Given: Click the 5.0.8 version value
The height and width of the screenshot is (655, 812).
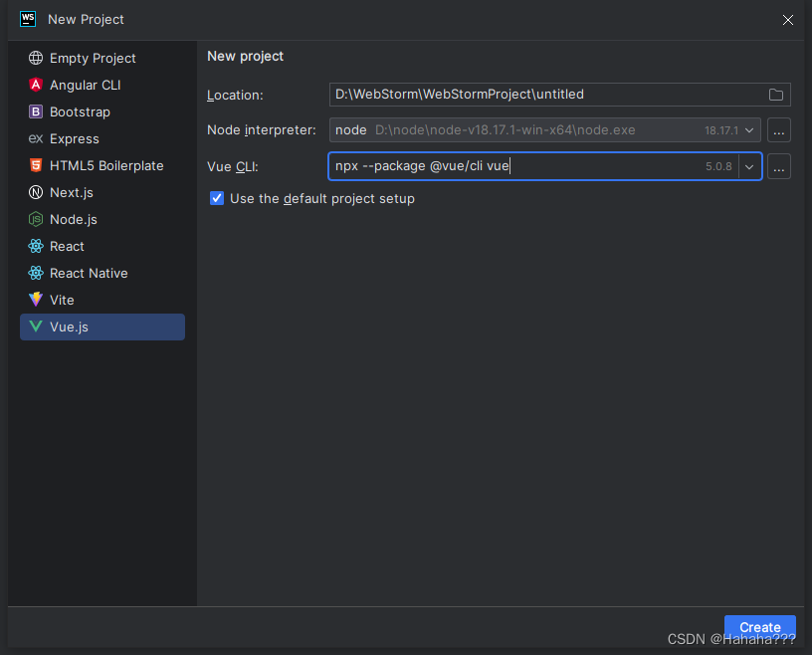Looking at the screenshot, I should coord(718,167).
